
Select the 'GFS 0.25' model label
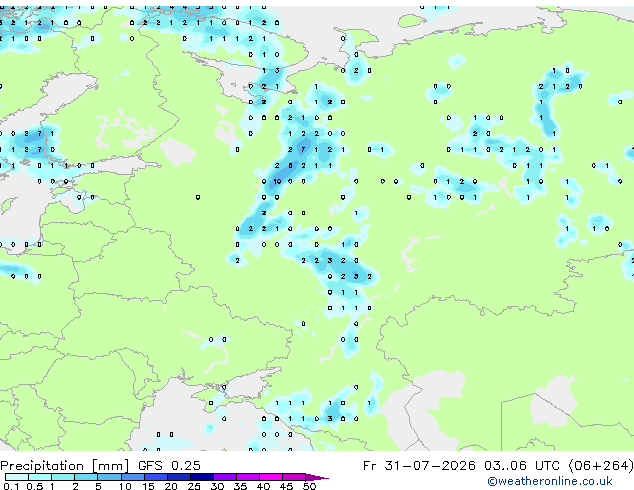169,466
